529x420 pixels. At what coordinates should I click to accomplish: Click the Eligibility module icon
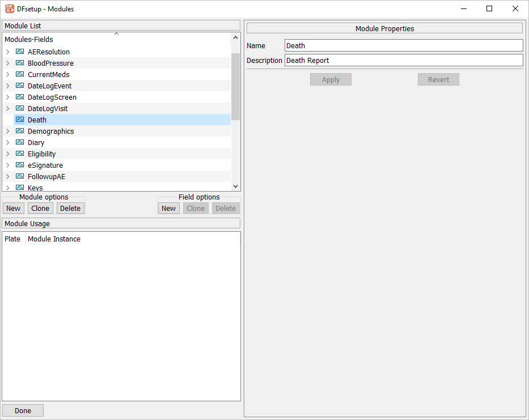tap(20, 154)
